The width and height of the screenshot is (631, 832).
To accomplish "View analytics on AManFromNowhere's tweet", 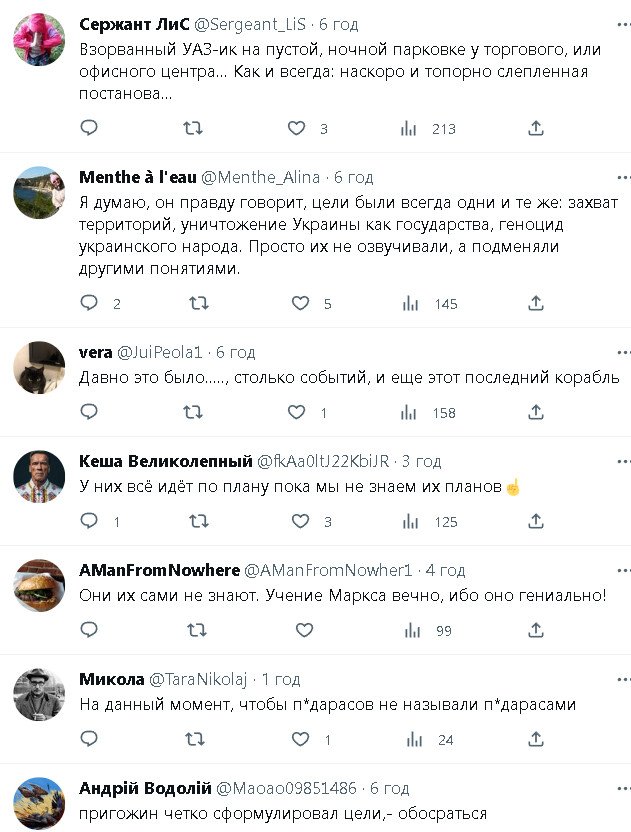I will (409, 630).
